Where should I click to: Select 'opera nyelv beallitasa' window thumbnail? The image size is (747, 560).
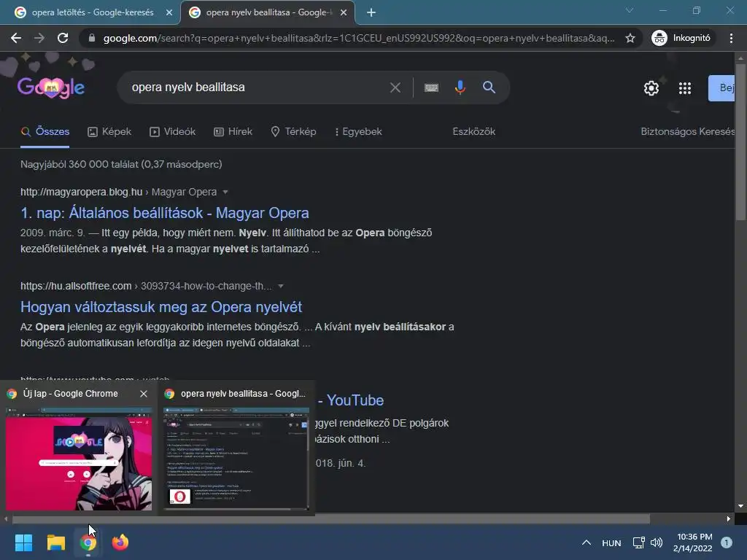[x=236, y=459]
